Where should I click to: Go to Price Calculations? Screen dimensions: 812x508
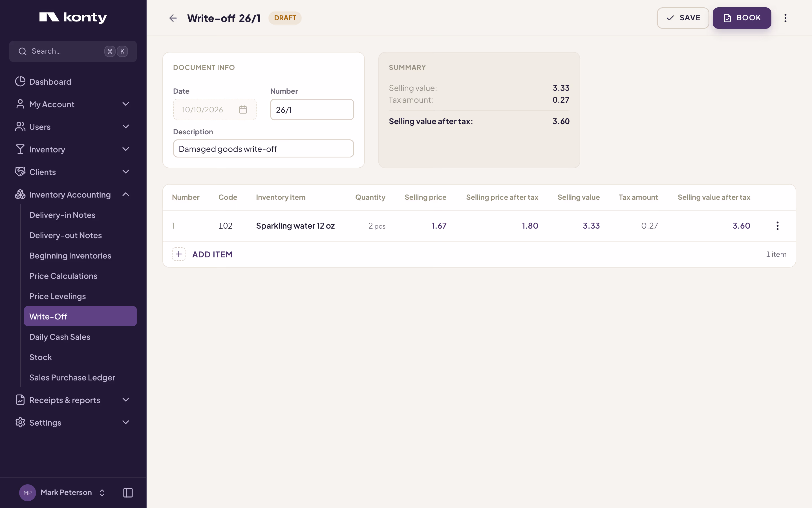click(x=80, y=276)
